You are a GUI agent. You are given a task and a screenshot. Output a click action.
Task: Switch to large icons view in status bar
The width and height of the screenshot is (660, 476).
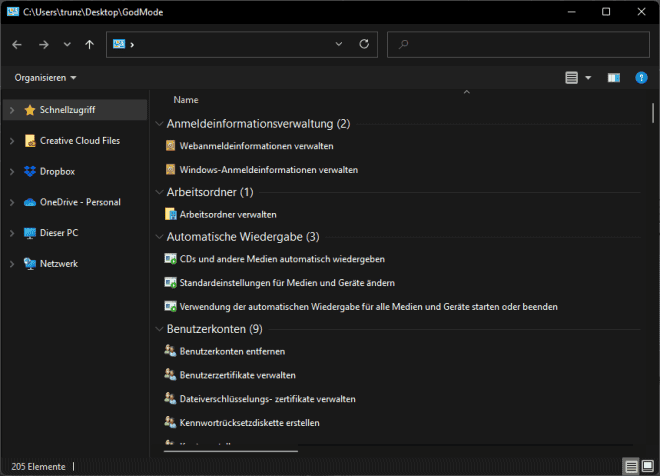point(647,467)
